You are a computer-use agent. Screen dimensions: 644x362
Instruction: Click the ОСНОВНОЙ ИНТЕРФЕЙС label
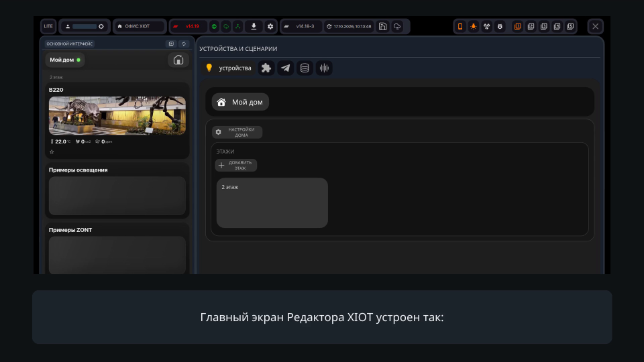tap(69, 44)
